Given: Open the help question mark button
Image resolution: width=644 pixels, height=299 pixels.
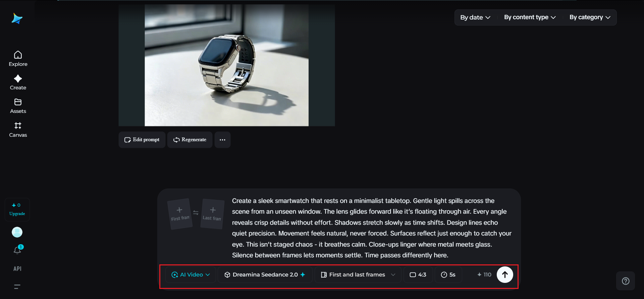Looking at the screenshot, I should tap(625, 281).
